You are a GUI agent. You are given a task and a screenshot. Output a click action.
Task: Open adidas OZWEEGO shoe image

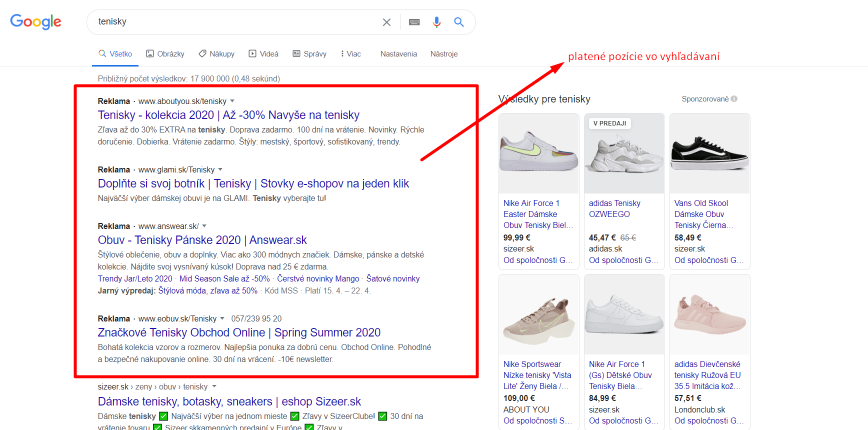click(x=624, y=153)
